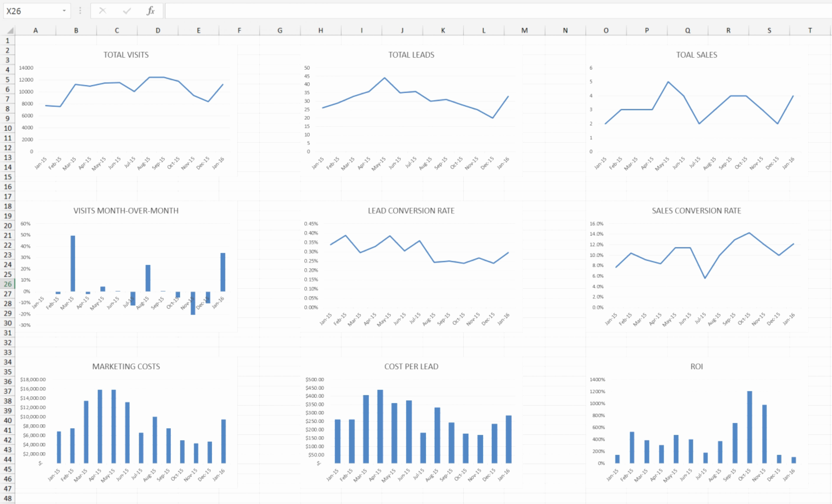The image size is (832, 504).
Task: Click the COST PER LEAD chart title
Action: point(411,366)
